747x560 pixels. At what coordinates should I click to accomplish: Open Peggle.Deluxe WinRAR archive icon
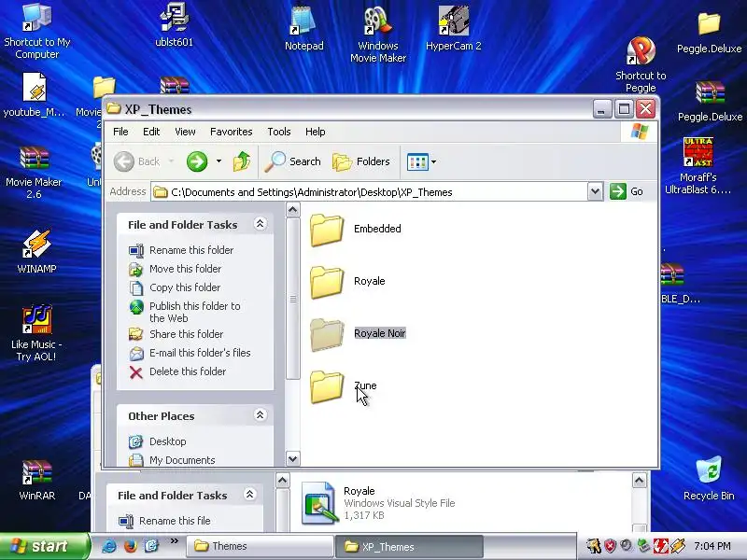pos(710,101)
